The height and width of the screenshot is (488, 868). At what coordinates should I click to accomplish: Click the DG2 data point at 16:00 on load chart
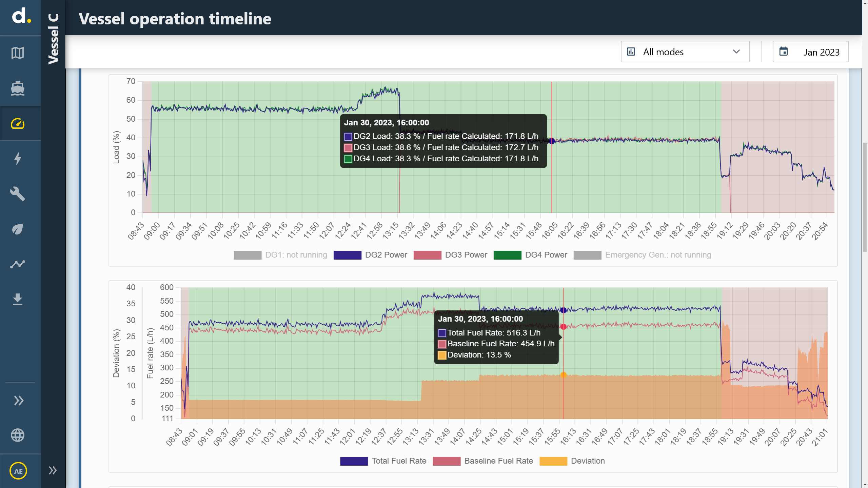click(552, 141)
